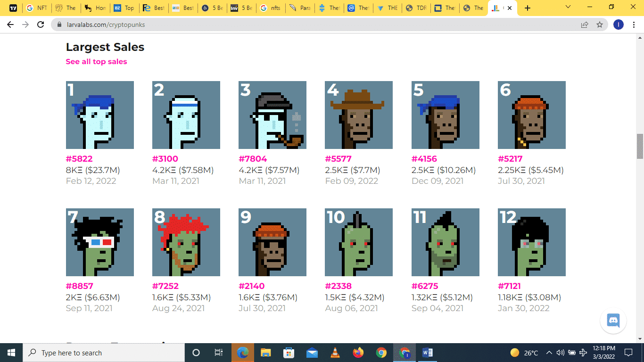Open punk #2338 link
The width and height of the screenshot is (644, 362).
click(338, 286)
